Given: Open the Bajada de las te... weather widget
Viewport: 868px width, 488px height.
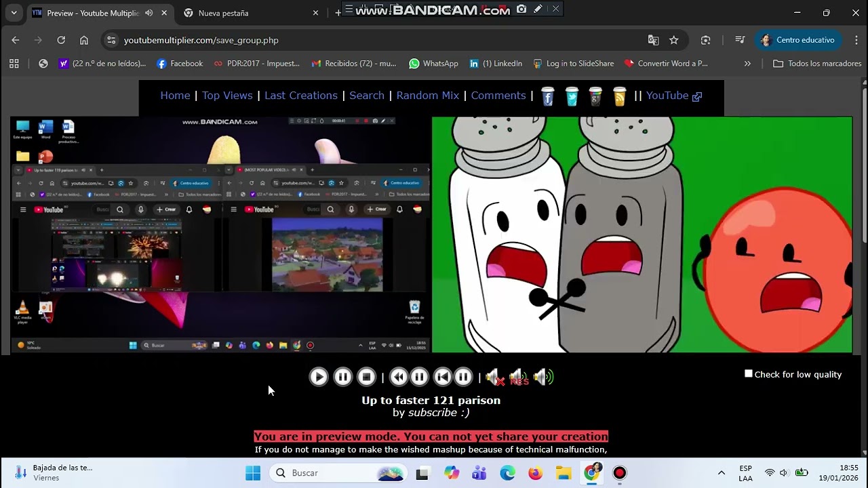Looking at the screenshot, I should (54, 473).
